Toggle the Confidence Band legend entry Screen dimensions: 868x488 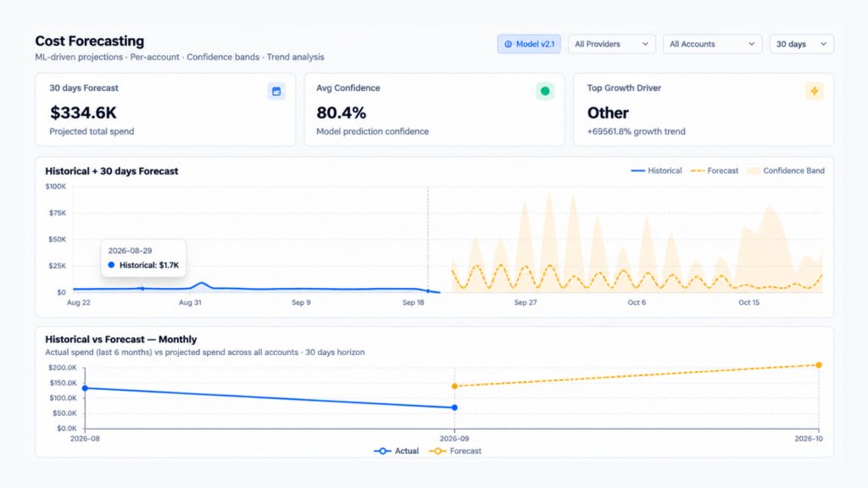(786, 171)
